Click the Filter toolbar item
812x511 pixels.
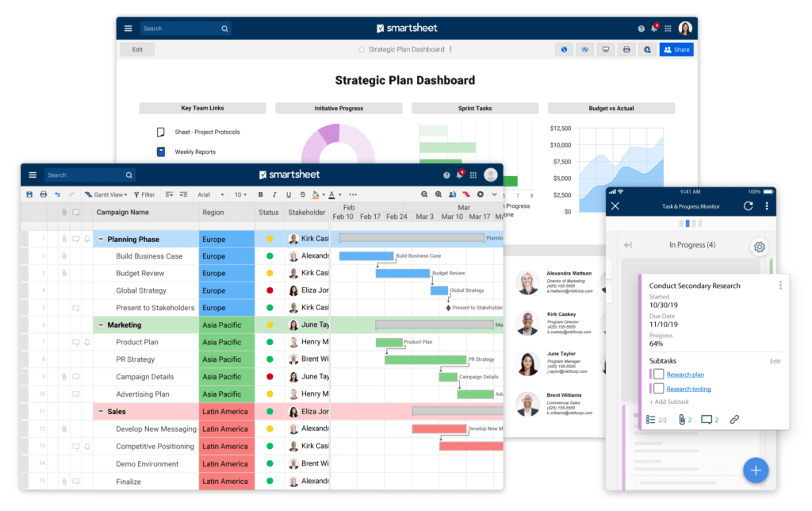coord(144,194)
